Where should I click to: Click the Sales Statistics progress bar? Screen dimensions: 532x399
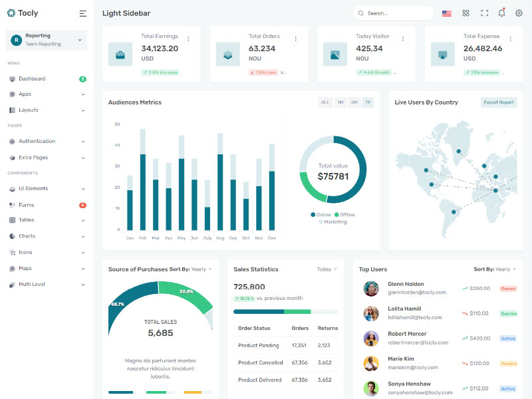pos(285,311)
